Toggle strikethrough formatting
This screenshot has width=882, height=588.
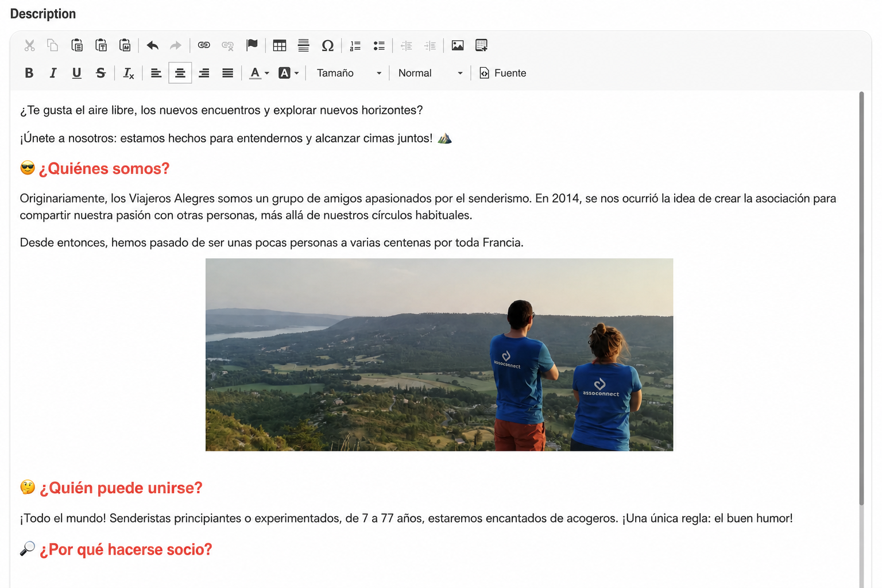point(101,73)
